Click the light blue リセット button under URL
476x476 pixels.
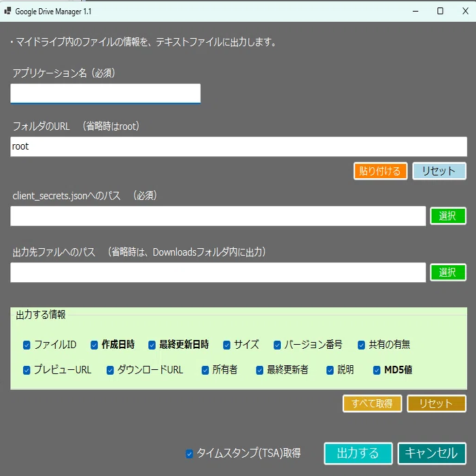point(439,171)
